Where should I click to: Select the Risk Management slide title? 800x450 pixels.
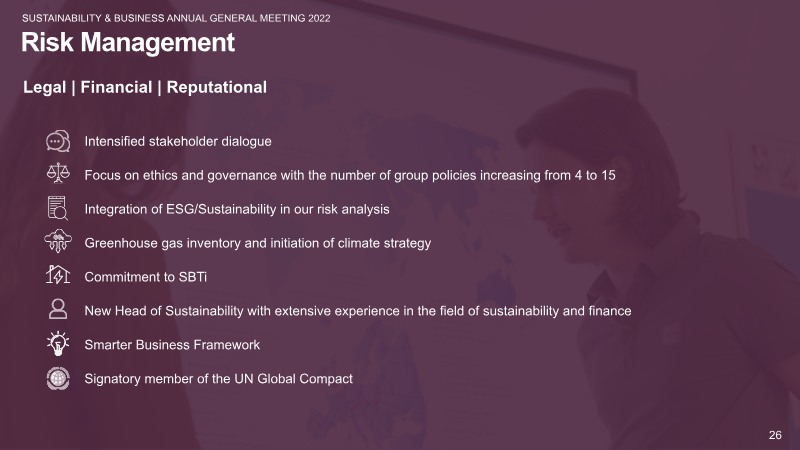[128, 42]
